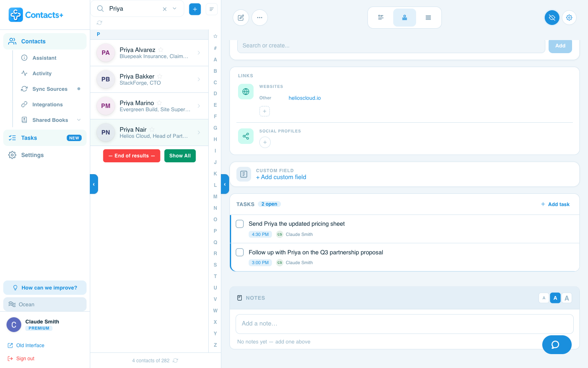Collapse the sidebar with blue arrow handle
The height and width of the screenshot is (368, 588).
click(94, 184)
